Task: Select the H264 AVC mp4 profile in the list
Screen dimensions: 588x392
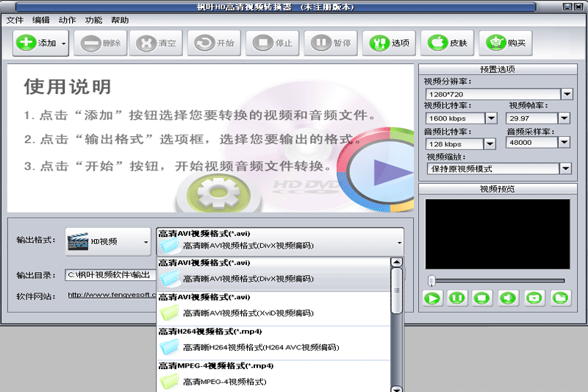Action: coord(273,343)
